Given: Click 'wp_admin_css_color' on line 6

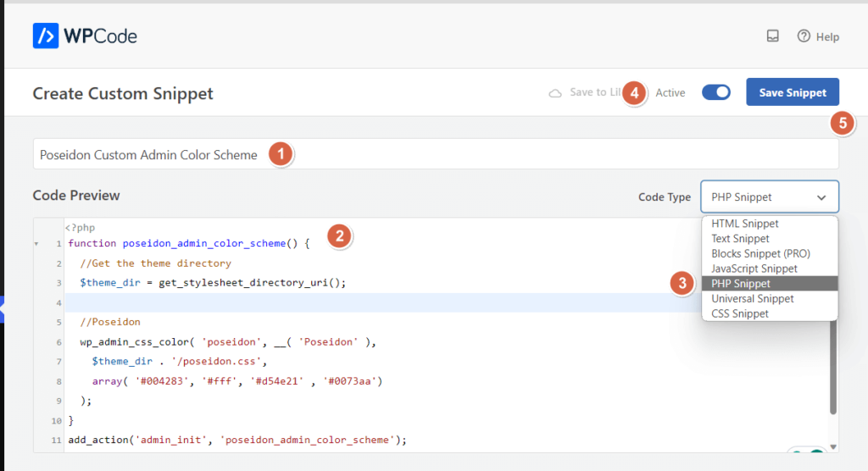Looking at the screenshot, I should pyautogui.click(x=135, y=342).
